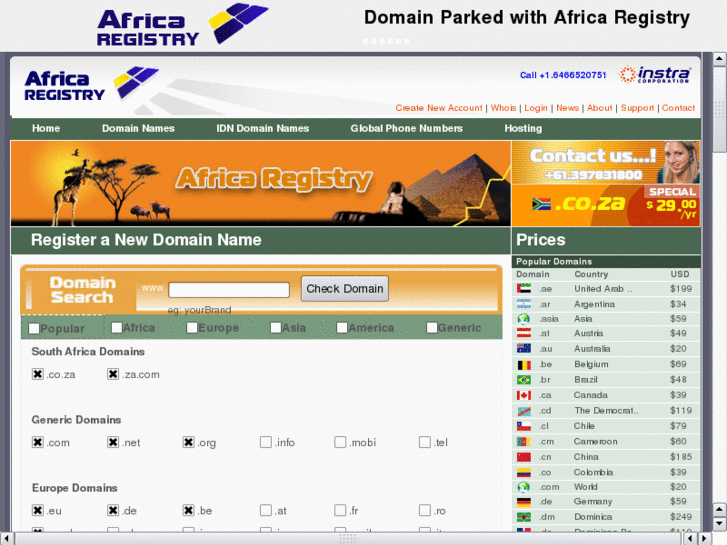This screenshot has width=727, height=545.
Task: Uncheck the .net domain checkbox
Action: coord(113,442)
